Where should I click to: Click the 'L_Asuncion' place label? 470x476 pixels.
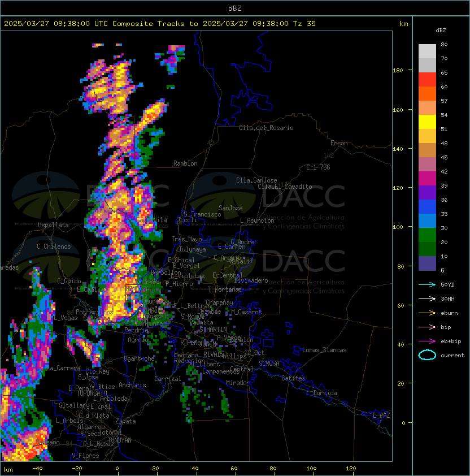257,220
